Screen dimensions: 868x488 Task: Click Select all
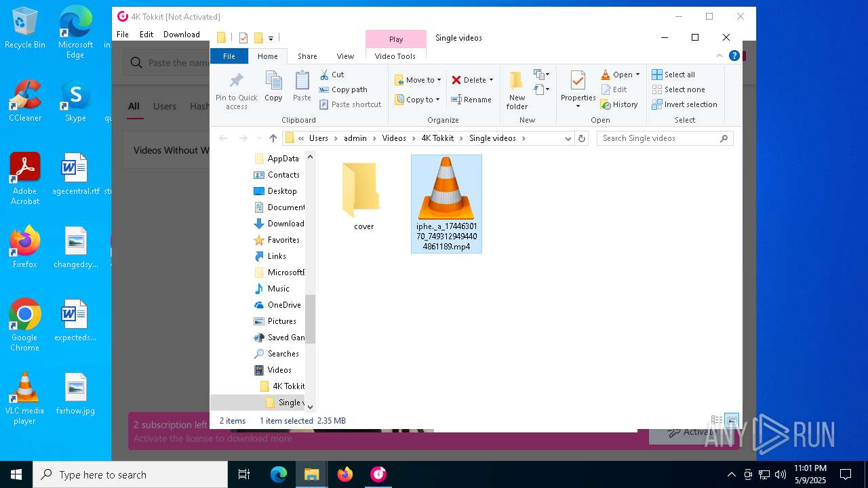tap(673, 75)
